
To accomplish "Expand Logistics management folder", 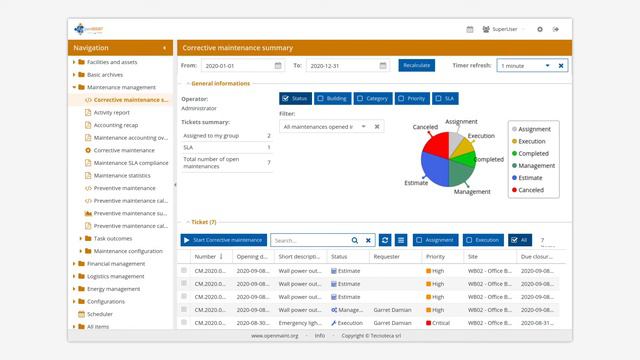I will click(74, 276).
